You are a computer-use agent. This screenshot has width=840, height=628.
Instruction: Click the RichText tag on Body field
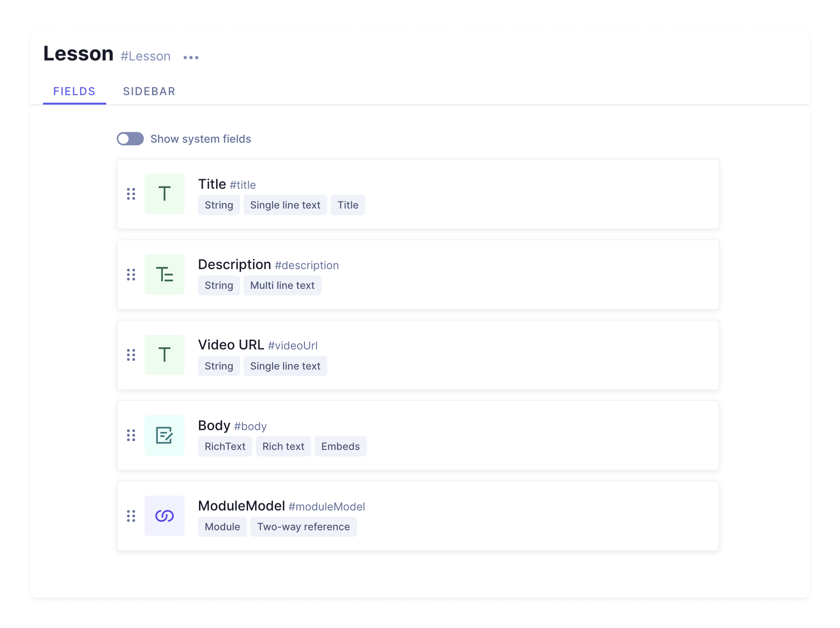225,446
